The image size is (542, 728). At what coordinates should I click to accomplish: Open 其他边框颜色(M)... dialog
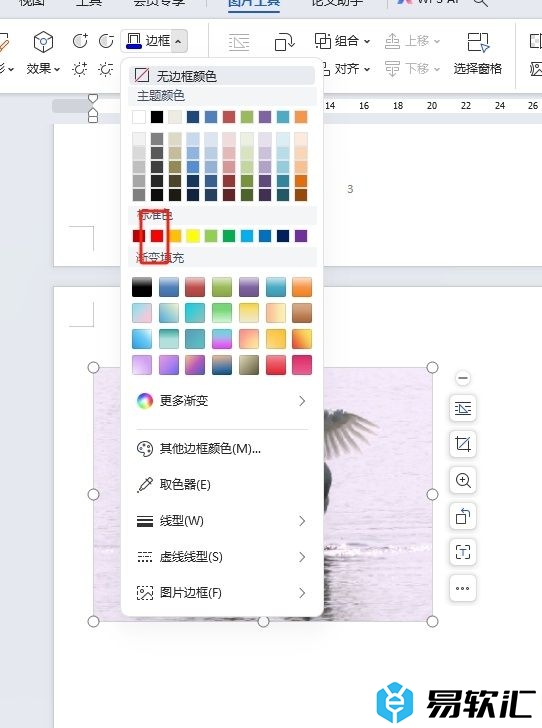[x=222, y=448]
